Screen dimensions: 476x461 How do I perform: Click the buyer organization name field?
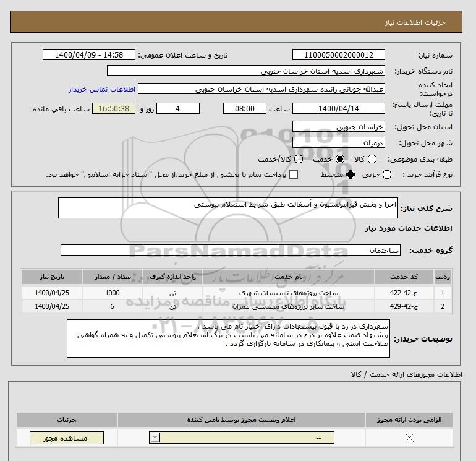[x=246, y=71]
